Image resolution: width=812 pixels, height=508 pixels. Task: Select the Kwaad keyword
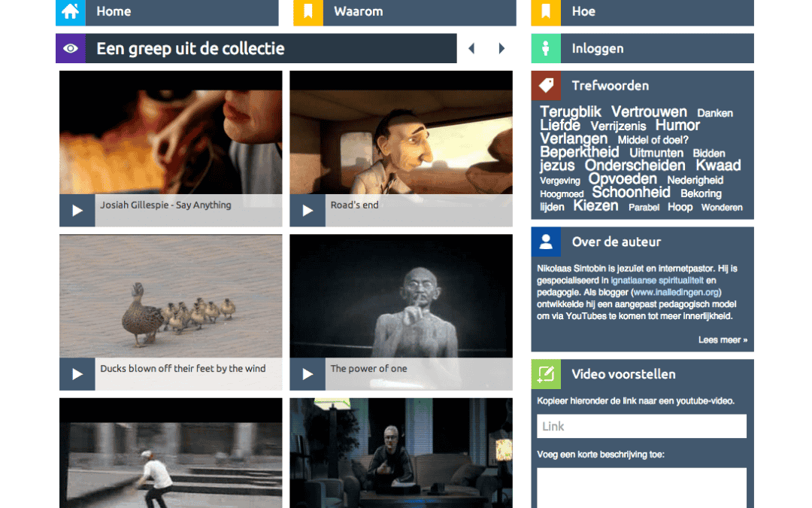[718, 166]
